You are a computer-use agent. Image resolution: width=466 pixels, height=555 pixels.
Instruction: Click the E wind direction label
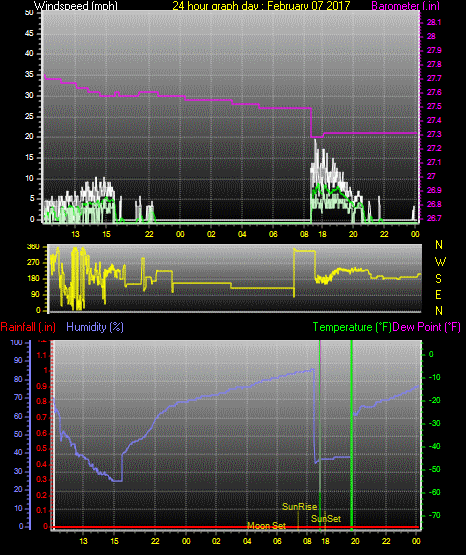pos(438,294)
